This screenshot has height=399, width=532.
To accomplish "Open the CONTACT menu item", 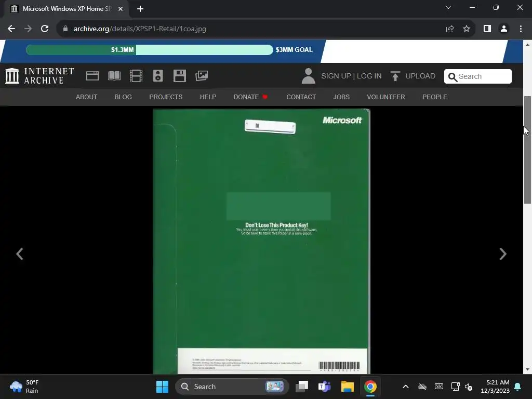I will pos(301,97).
